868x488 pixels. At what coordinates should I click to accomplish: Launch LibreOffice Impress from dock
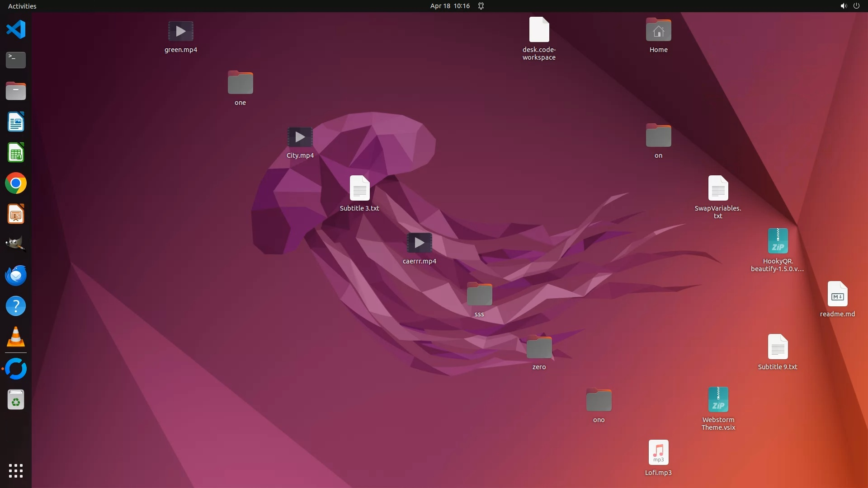tap(16, 214)
